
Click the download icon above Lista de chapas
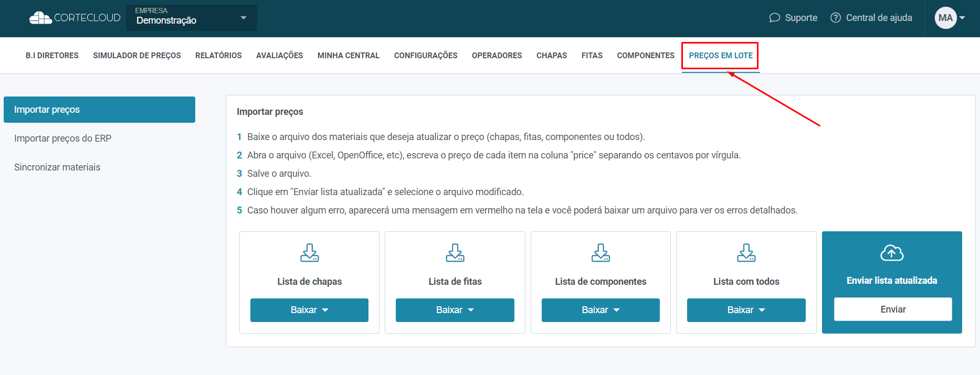pos(309,253)
